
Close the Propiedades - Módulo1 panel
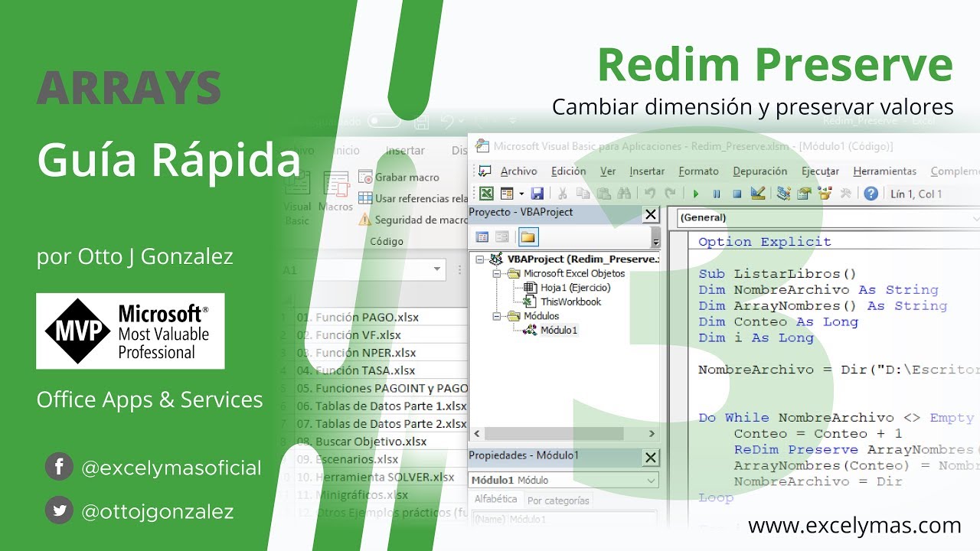650,458
